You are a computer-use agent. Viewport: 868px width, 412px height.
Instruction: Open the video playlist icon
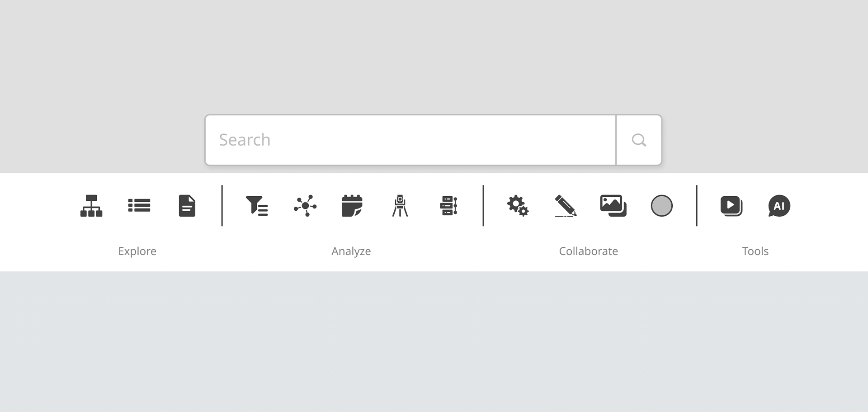[x=731, y=206]
